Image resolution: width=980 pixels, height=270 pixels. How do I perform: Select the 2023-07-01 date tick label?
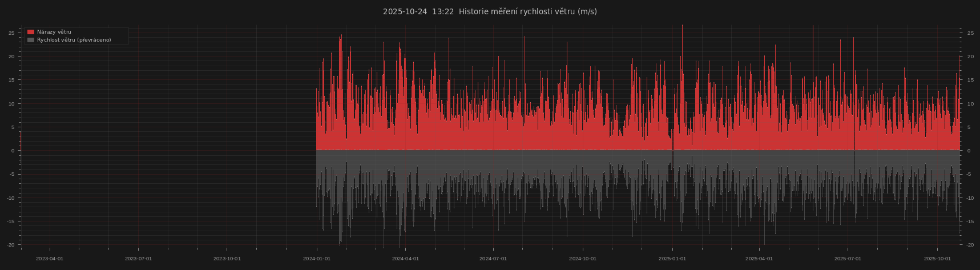tap(138, 259)
